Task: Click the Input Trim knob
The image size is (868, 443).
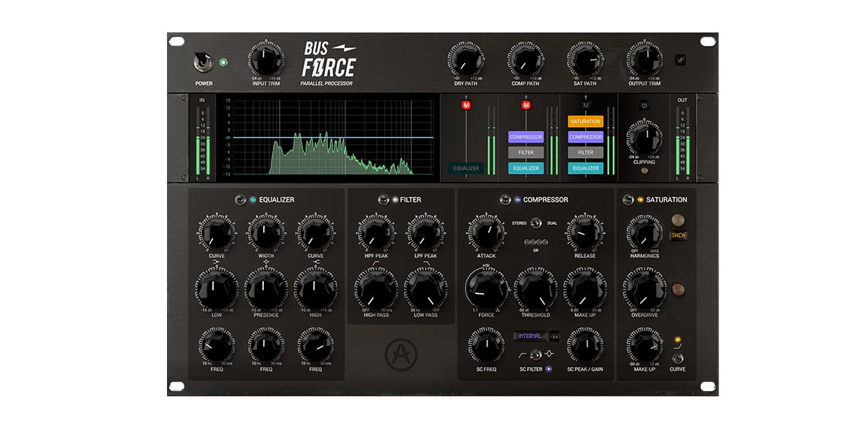Action: point(266,59)
